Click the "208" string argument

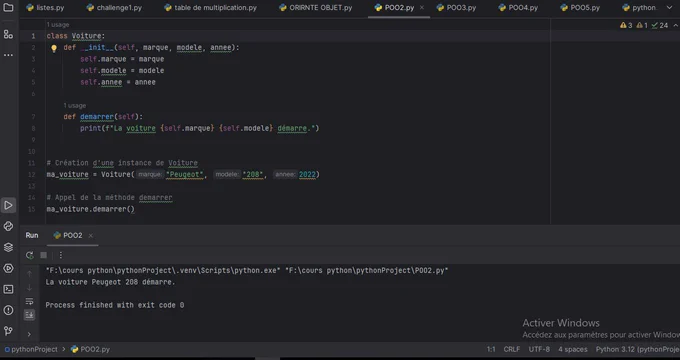(253, 174)
